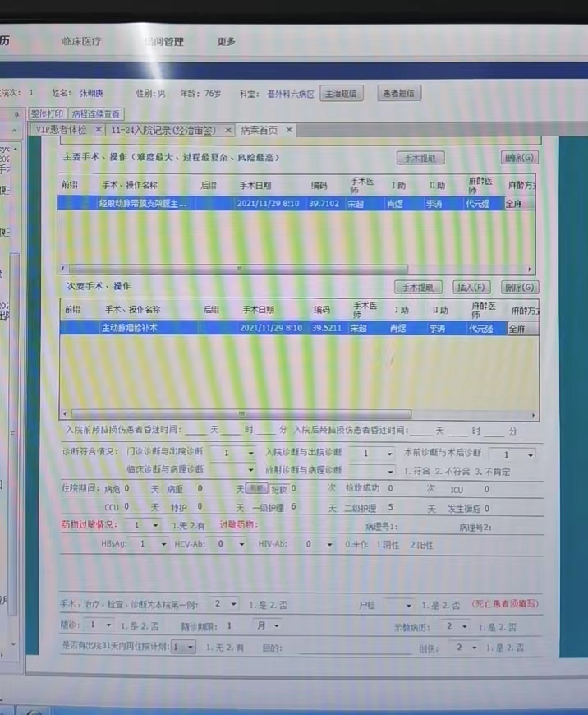Click the 主治短信 button
This screenshot has height=715, width=588.
341,94
